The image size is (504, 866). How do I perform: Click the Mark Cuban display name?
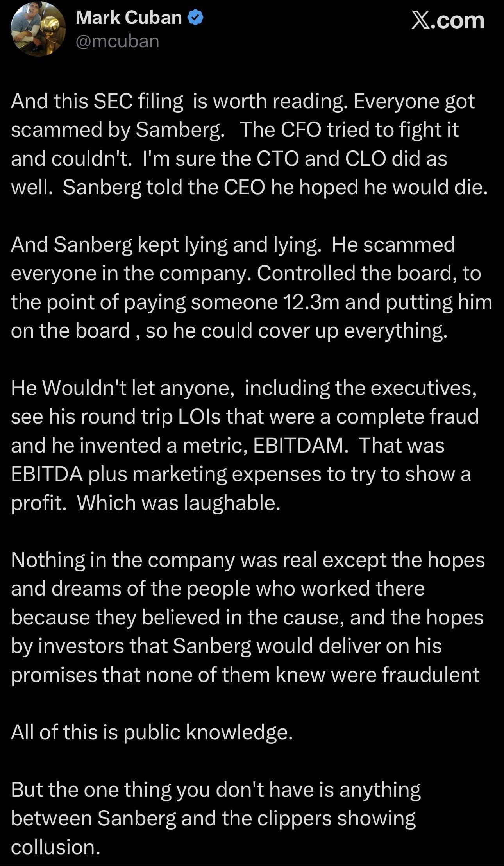pos(129,18)
